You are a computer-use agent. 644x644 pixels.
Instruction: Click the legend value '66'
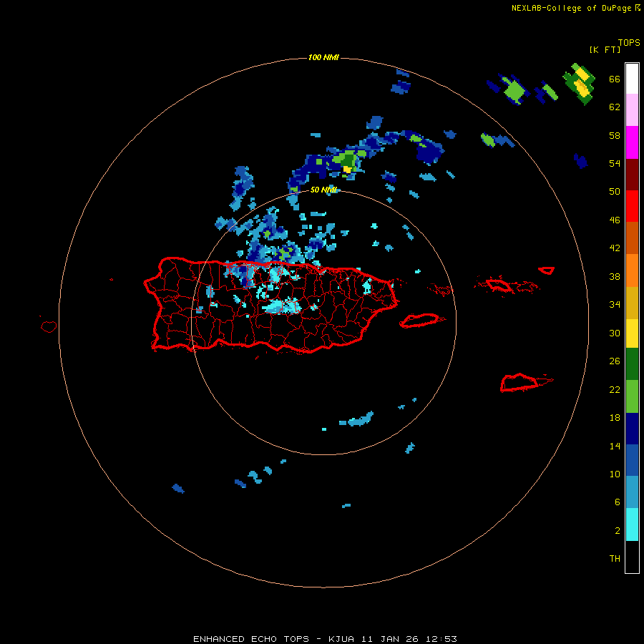point(615,79)
